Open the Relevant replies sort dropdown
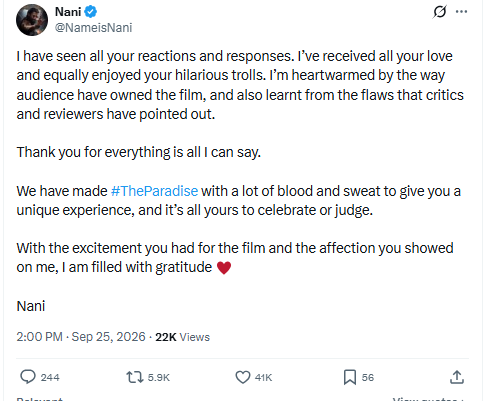488x401 pixels. tap(40, 399)
